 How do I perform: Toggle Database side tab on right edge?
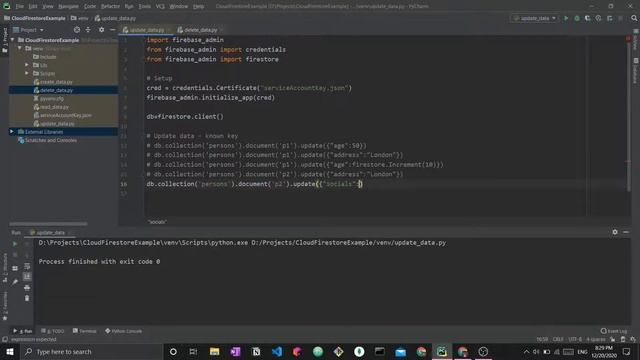[x=636, y=70]
